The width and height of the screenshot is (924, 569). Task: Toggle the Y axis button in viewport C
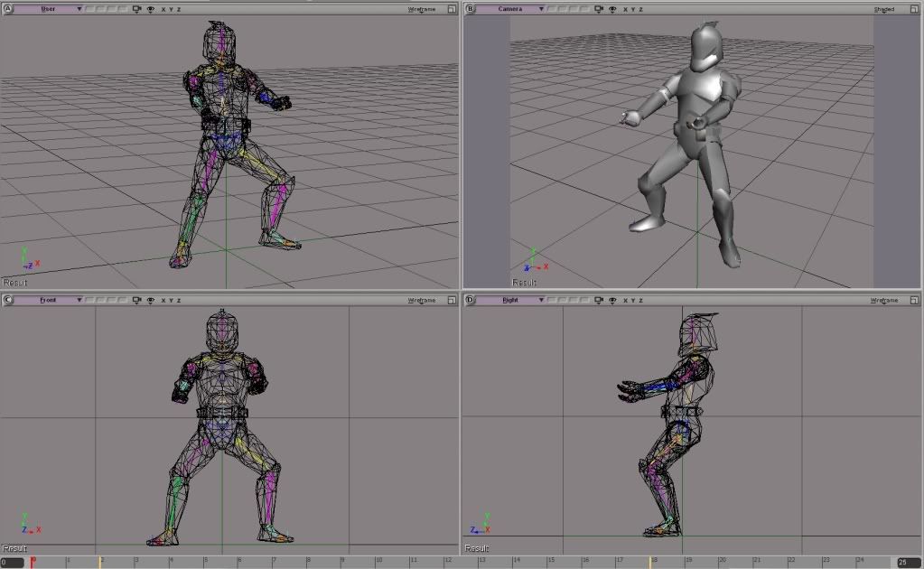click(171, 301)
